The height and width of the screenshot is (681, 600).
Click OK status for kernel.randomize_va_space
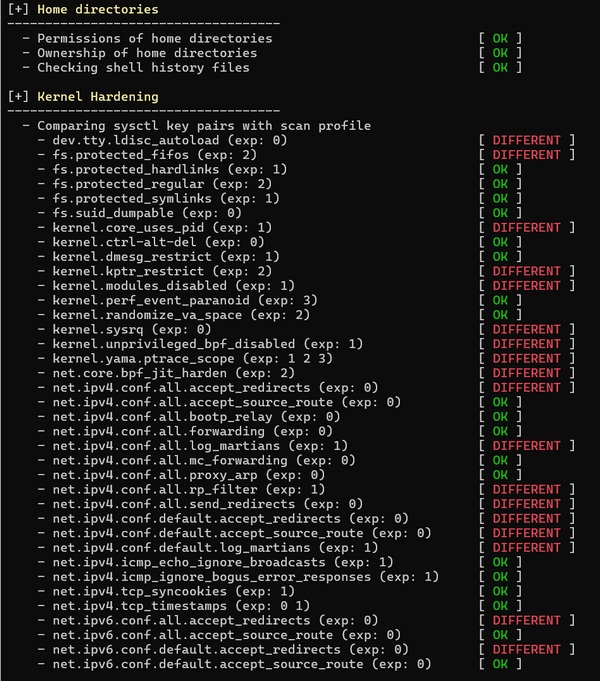coord(500,315)
